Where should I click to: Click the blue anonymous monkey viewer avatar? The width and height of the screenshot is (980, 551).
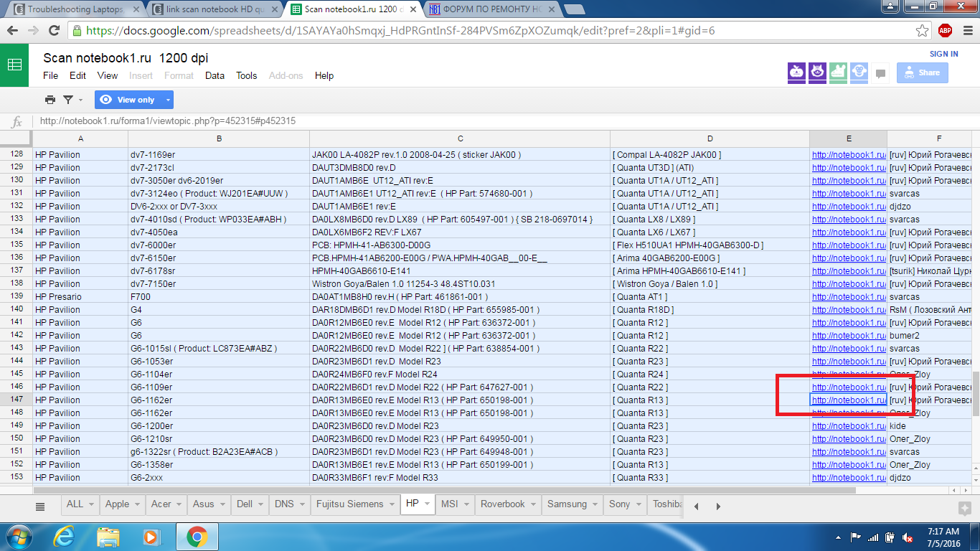[859, 72]
